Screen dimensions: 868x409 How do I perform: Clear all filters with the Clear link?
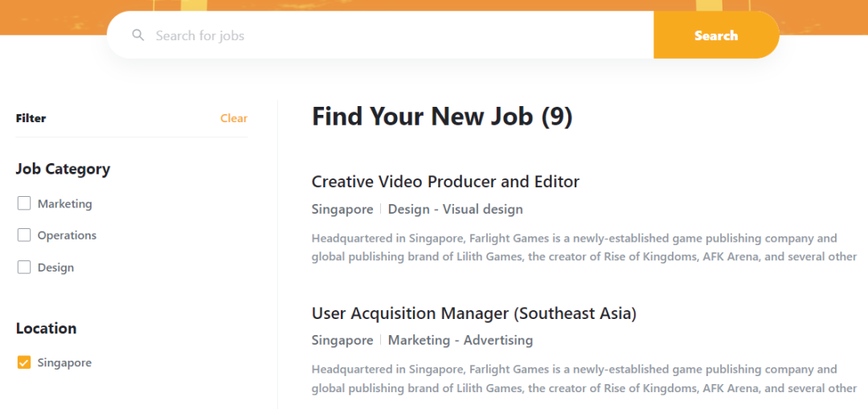(x=234, y=118)
